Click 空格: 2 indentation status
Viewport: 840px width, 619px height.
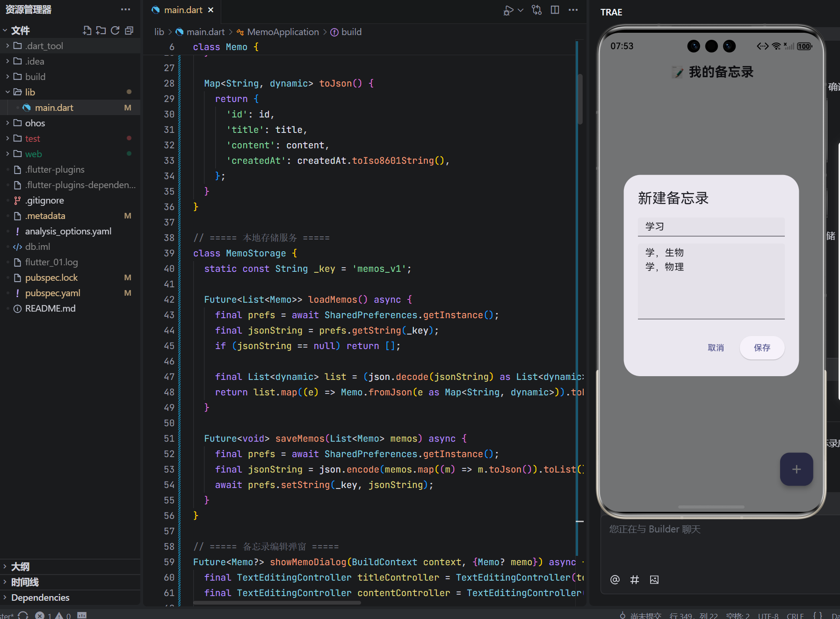pyautogui.click(x=738, y=616)
